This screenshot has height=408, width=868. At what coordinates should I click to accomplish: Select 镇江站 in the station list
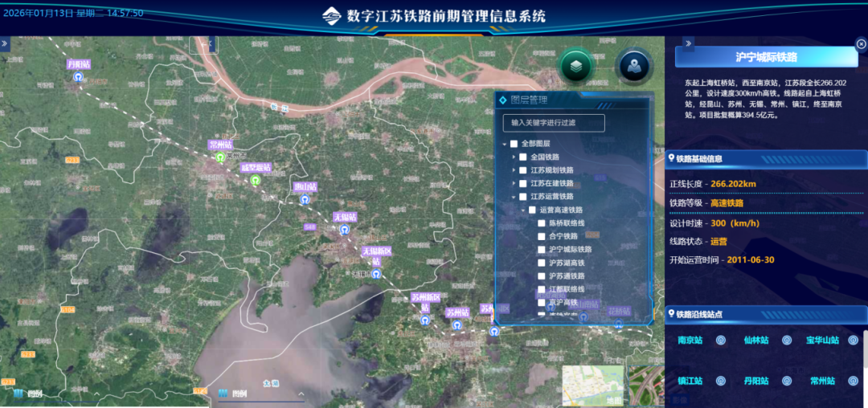[x=690, y=381]
